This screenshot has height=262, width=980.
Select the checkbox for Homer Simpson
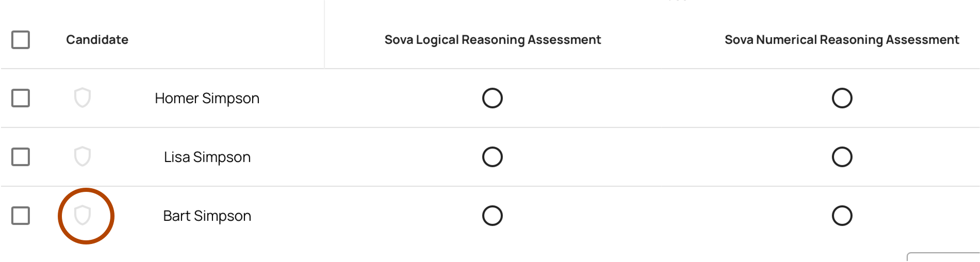pos(21,98)
